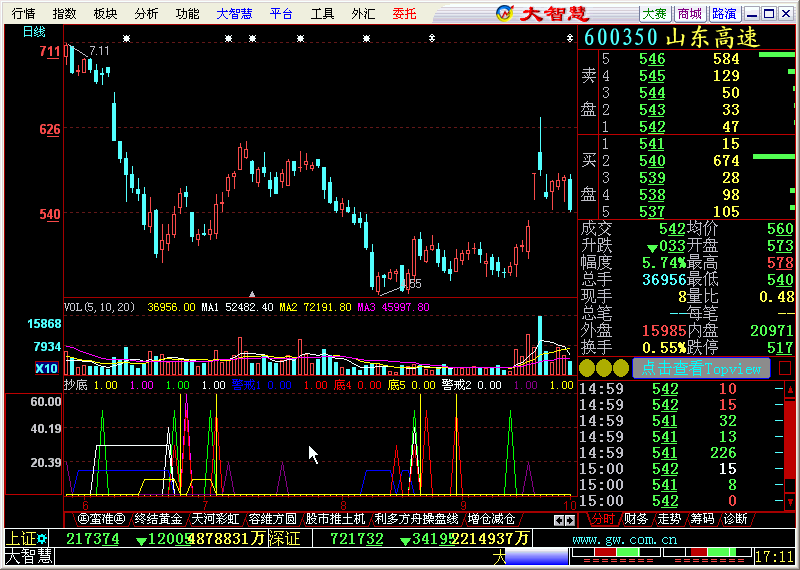Image resolution: width=800 pixels, height=570 pixels.
Task: Click the blue progress bar in the status bar
Action: (536, 557)
